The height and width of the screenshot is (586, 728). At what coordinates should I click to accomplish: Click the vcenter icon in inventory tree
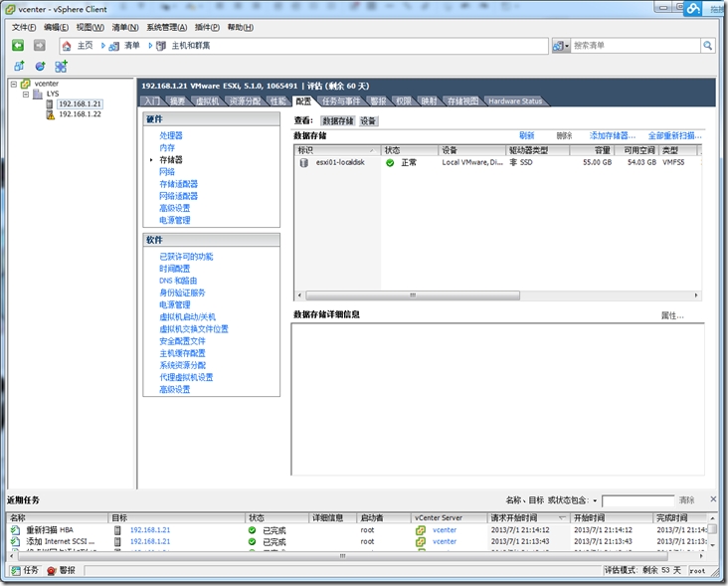click(x=26, y=84)
